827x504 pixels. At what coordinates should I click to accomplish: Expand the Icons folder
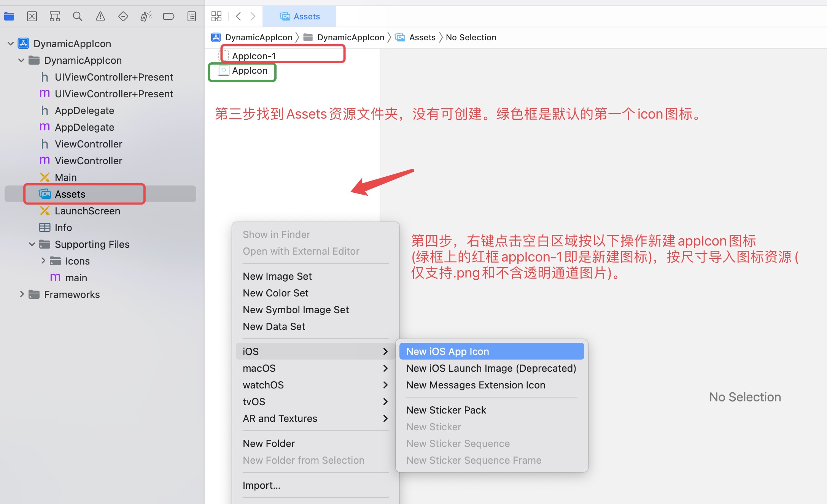[x=43, y=261]
